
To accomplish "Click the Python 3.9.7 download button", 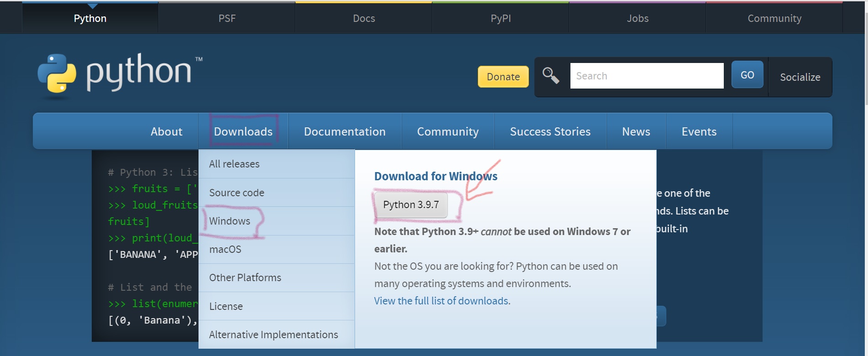I will point(411,204).
